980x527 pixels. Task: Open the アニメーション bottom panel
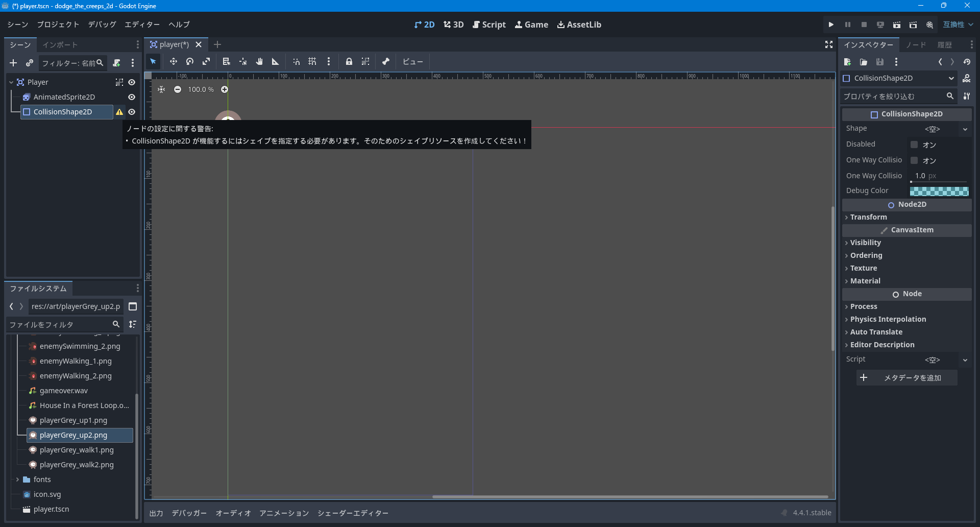[284, 513]
